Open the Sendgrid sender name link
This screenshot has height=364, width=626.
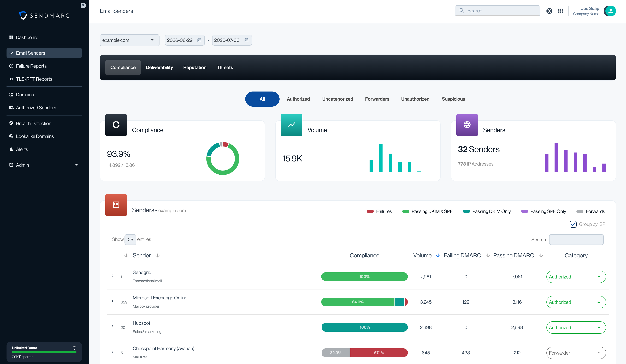[x=142, y=272]
